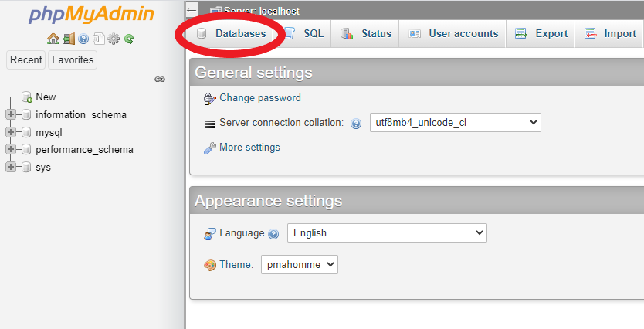Click the log out door icon
The width and height of the screenshot is (644, 329).
(69, 39)
